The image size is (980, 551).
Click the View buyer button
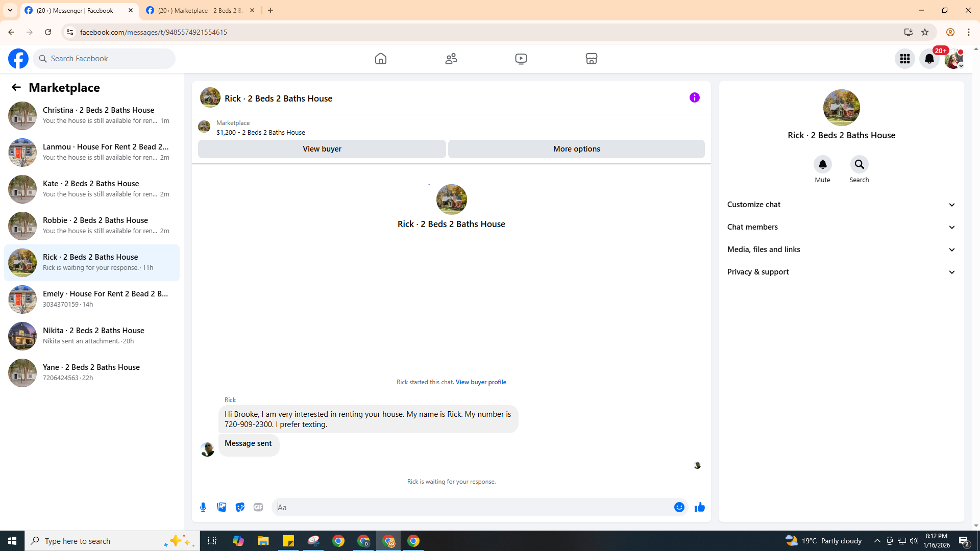[322, 149]
